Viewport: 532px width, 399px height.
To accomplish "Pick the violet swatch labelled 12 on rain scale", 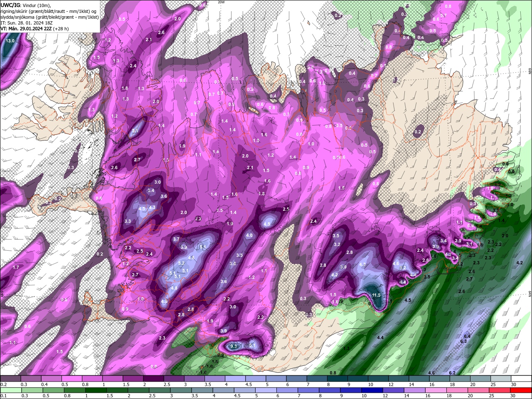I will pos(393,390).
